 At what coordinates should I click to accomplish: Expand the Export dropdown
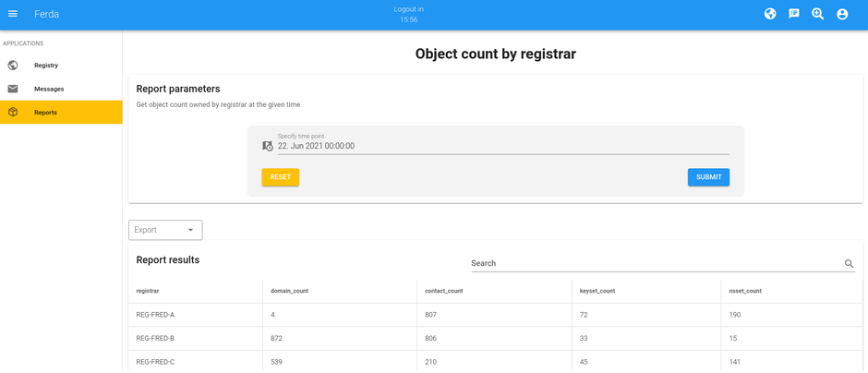(165, 230)
